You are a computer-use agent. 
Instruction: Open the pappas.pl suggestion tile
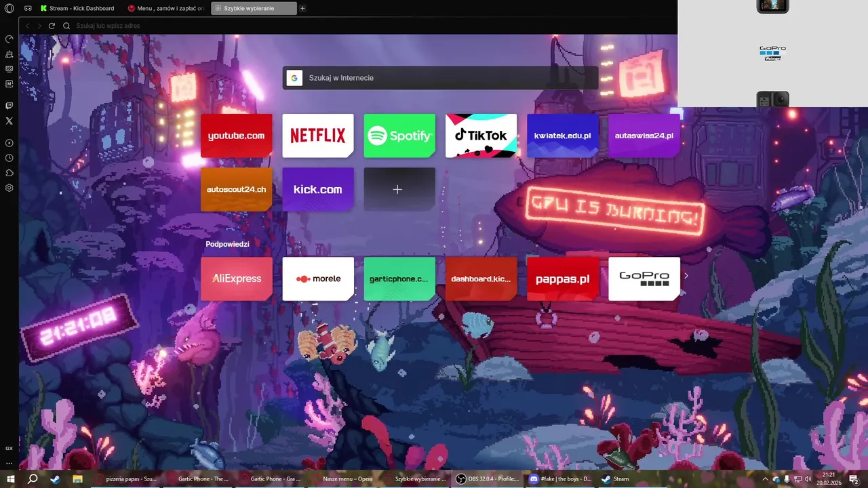click(562, 279)
